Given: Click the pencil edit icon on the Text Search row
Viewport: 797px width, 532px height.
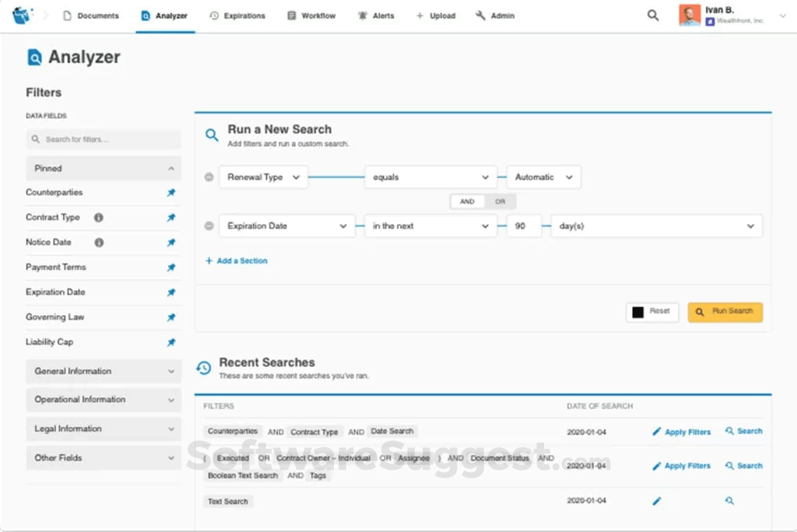Looking at the screenshot, I should (656, 501).
